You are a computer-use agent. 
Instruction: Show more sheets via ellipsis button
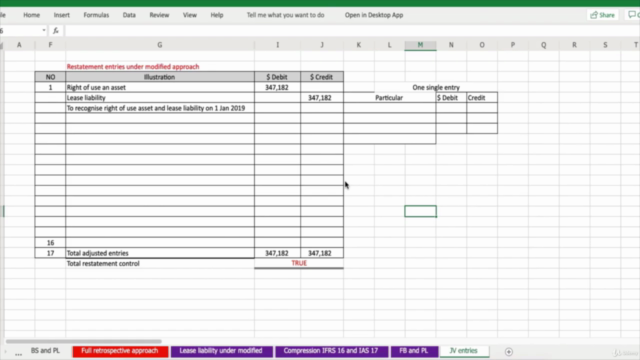(x=18, y=354)
